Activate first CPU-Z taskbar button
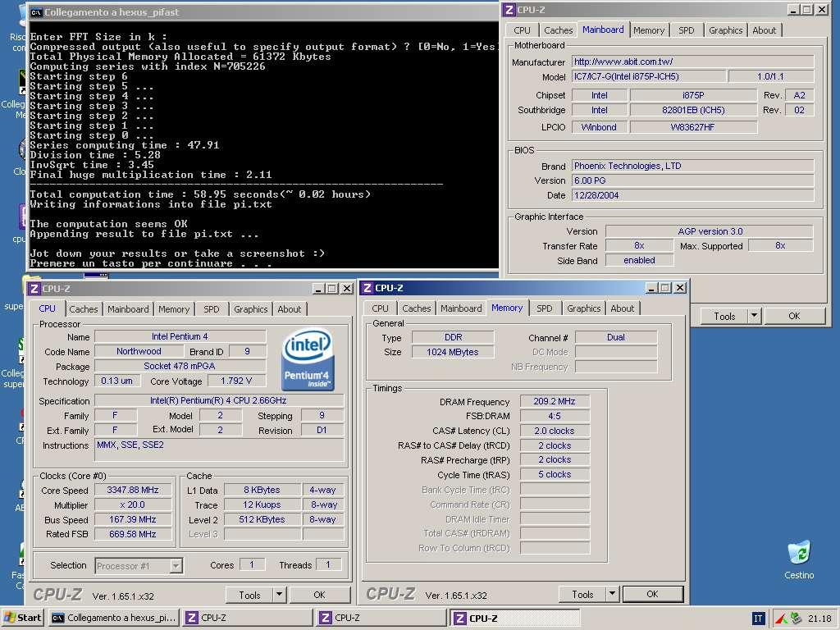This screenshot has height=630, width=840. click(x=248, y=618)
